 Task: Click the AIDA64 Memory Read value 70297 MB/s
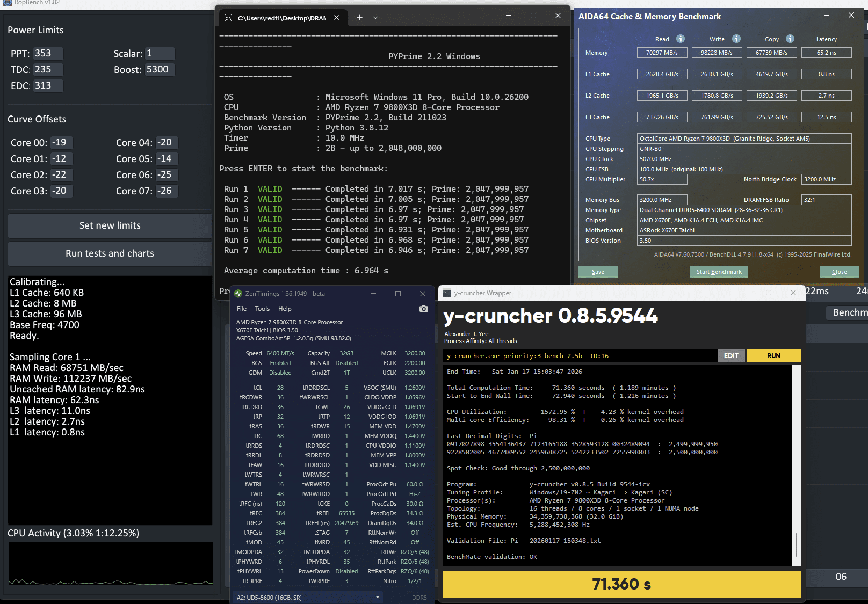click(x=662, y=53)
